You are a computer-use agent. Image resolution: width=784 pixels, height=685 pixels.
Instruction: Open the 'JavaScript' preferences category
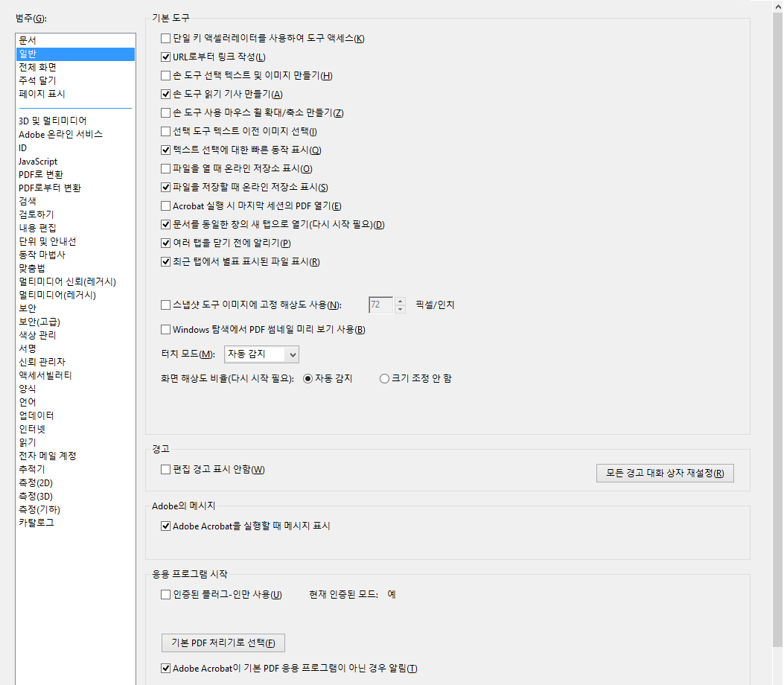[x=37, y=161]
